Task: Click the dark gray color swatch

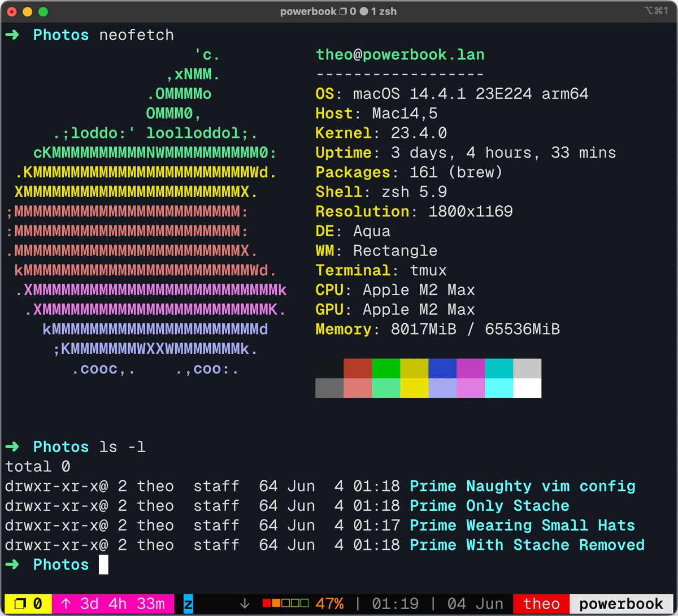Action: [x=329, y=388]
